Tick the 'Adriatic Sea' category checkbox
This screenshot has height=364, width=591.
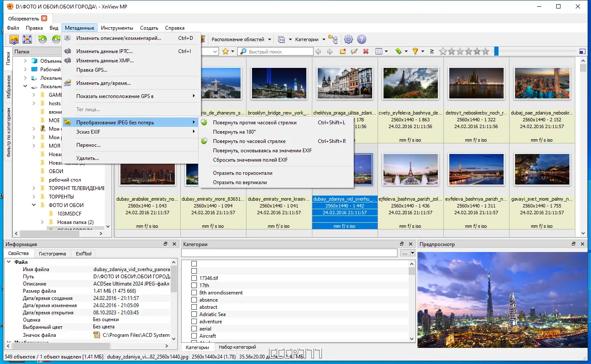(x=194, y=314)
